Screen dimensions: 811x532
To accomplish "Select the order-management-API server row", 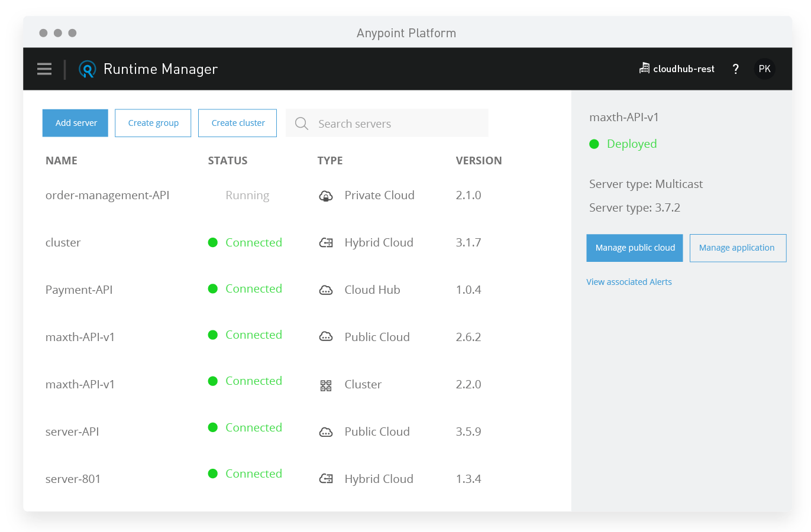I will 108,195.
